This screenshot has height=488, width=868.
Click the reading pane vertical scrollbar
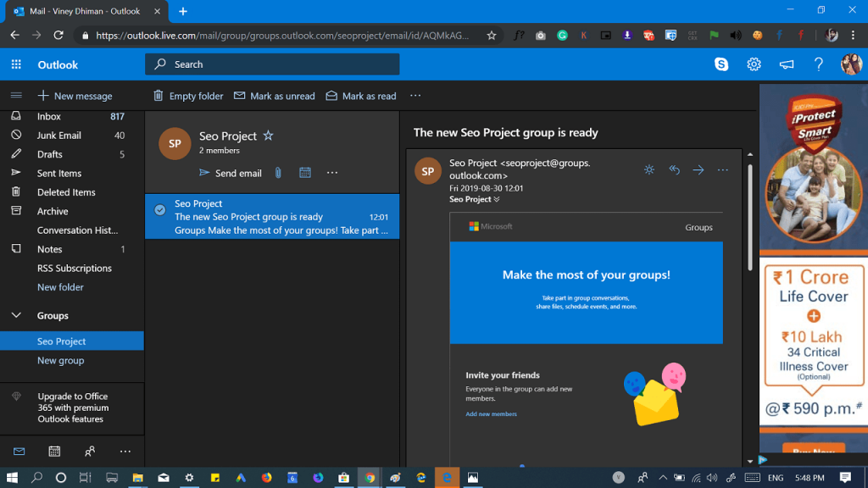tap(750, 217)
